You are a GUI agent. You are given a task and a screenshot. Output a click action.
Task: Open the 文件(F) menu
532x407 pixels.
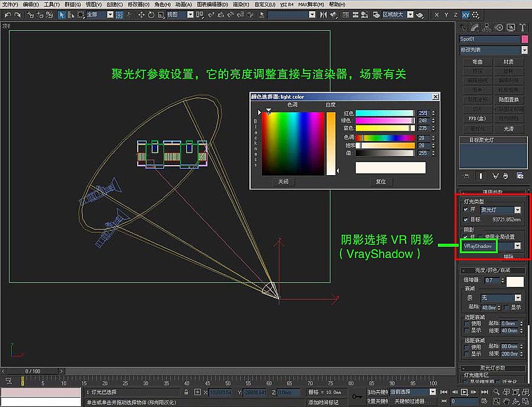tap(9, 5)
